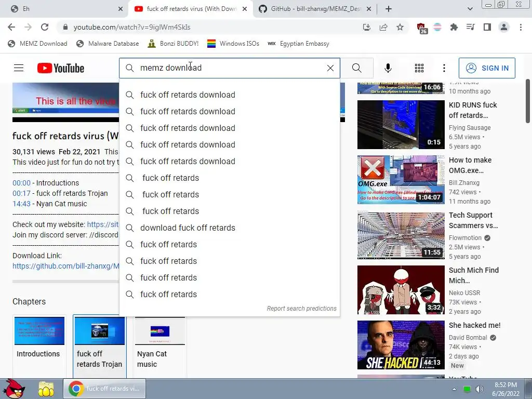
Task: Close the Eh tab
Action: coord(121,9)
